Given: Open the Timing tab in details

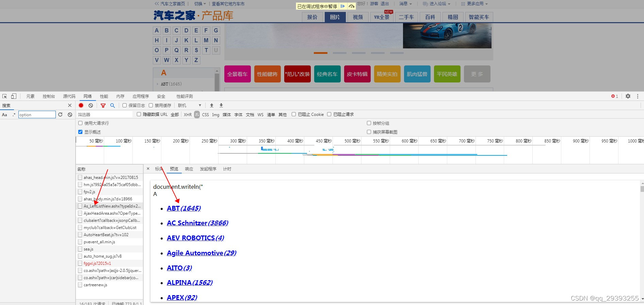Looking at the screenshot, I should tap(227, 169).
